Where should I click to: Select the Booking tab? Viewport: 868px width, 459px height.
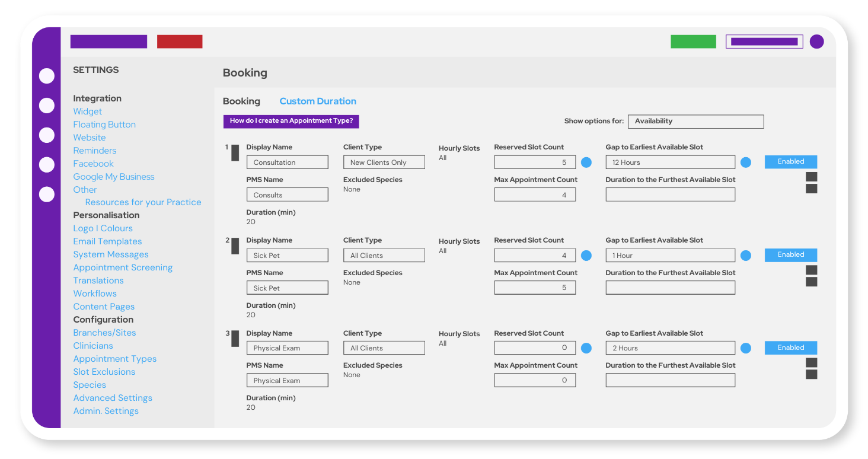[x=241, y=101]
